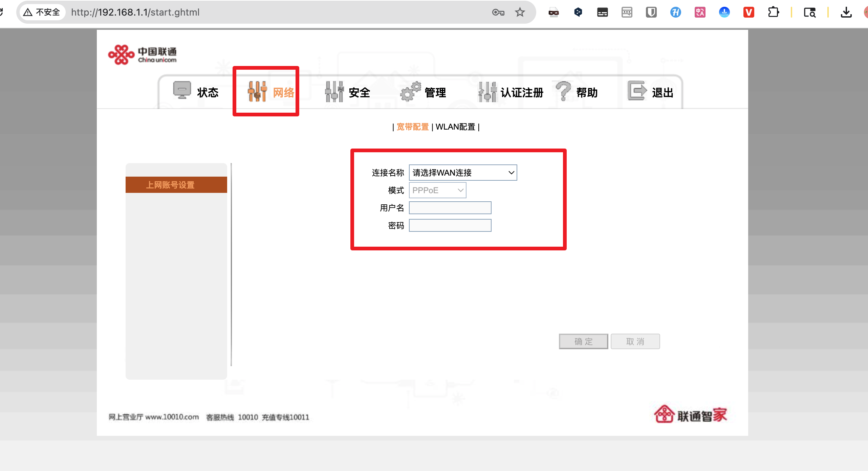This screenshot has height=471, width=868.
Task: Bookmark page with star icon
Action: 520,13
